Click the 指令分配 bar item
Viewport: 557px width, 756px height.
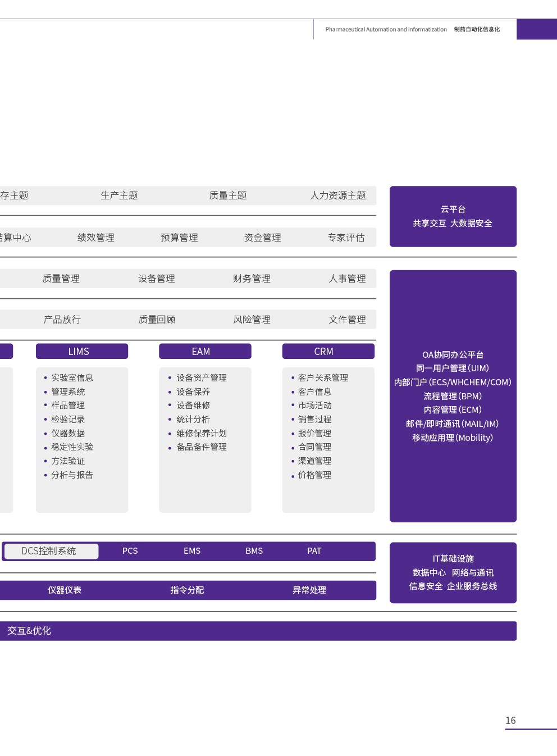[187, 590]
